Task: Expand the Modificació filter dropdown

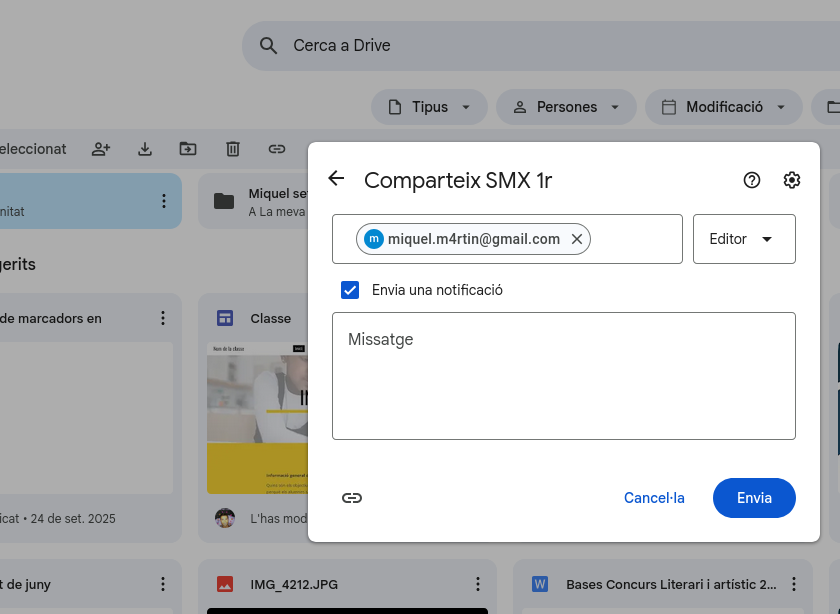Action: [722, 107]
